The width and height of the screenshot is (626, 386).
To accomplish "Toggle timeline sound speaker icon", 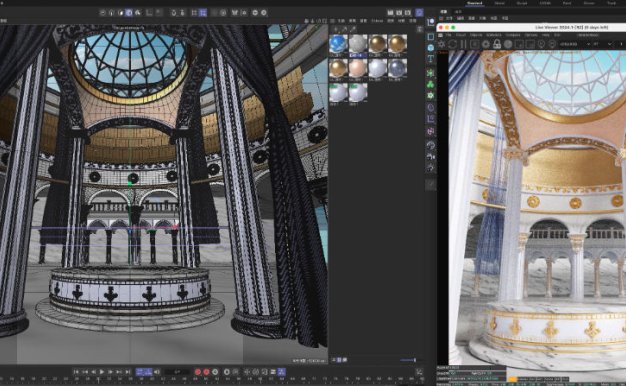I will coord(157,372).
